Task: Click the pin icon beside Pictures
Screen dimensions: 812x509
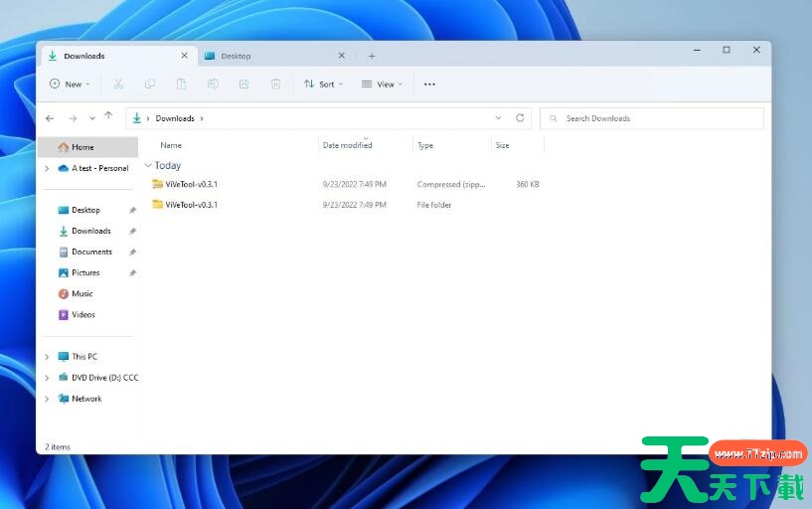Action: point(132,272)
